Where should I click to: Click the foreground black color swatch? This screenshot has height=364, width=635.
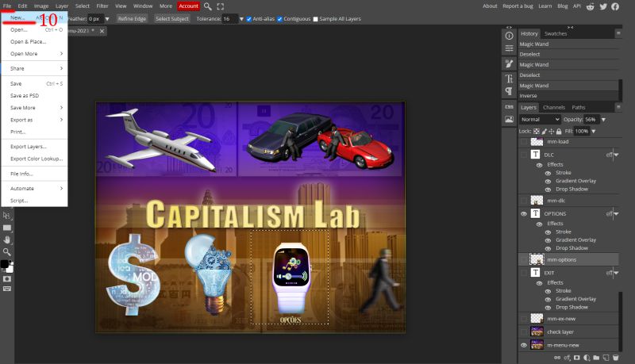[x=5, y=264]
